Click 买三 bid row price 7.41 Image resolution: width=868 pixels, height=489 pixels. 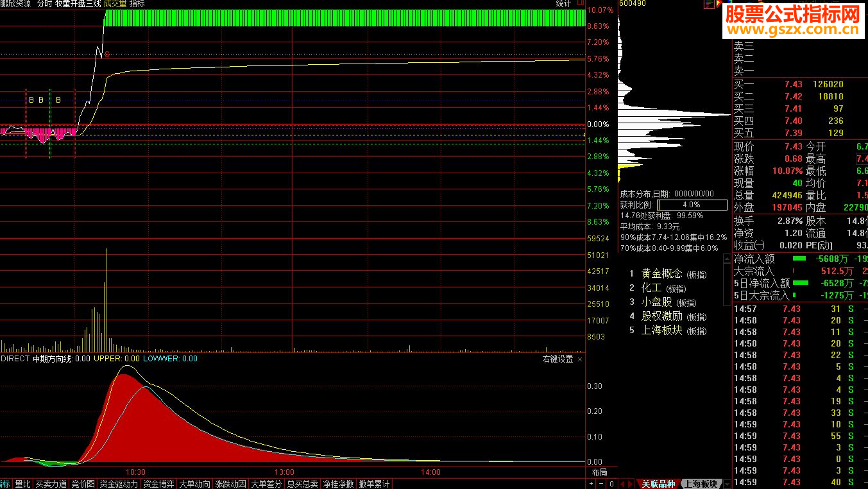793,108
